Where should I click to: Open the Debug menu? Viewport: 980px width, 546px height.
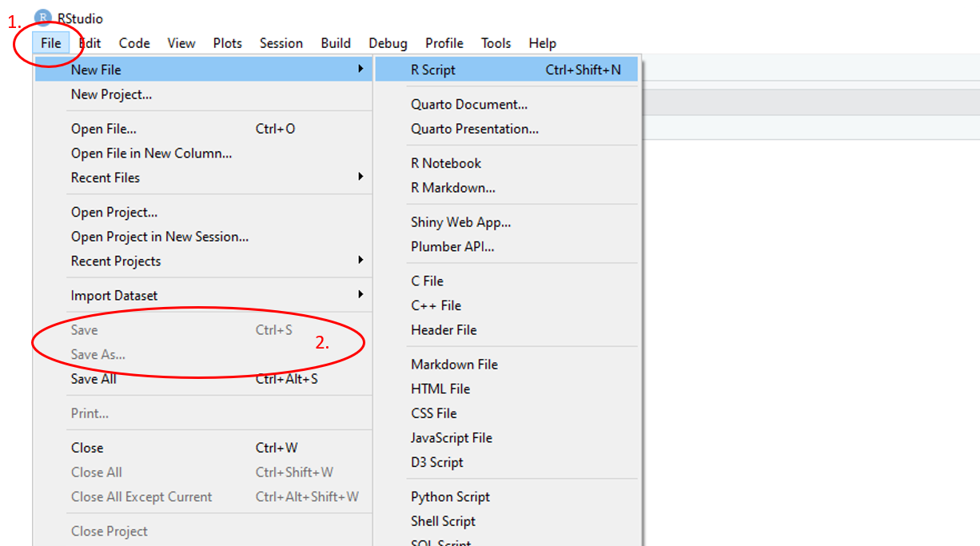pos(388,43)
